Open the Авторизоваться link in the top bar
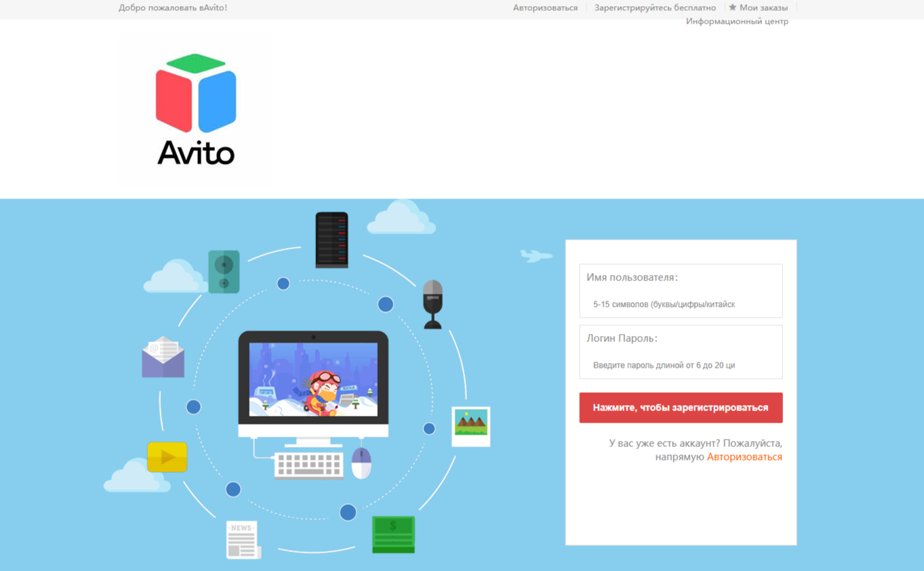 tap(546, 7)
